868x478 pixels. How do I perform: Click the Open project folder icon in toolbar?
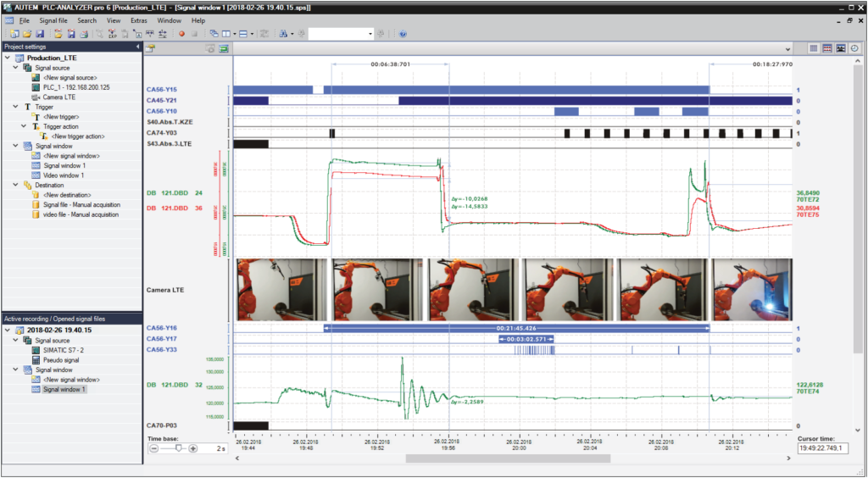26,34
